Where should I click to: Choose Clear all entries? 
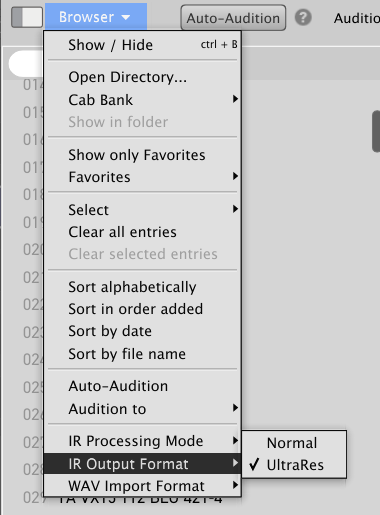142,232
